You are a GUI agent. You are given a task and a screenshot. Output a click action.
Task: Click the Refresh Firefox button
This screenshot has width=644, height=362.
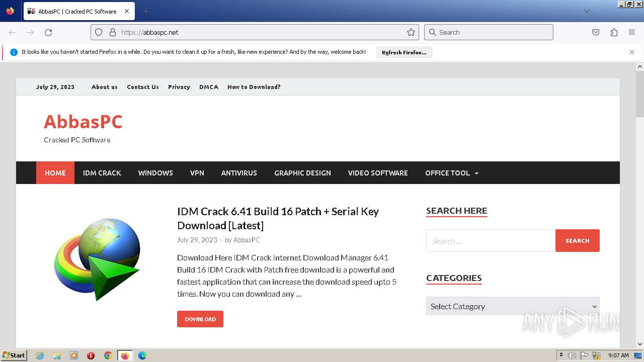404,52
